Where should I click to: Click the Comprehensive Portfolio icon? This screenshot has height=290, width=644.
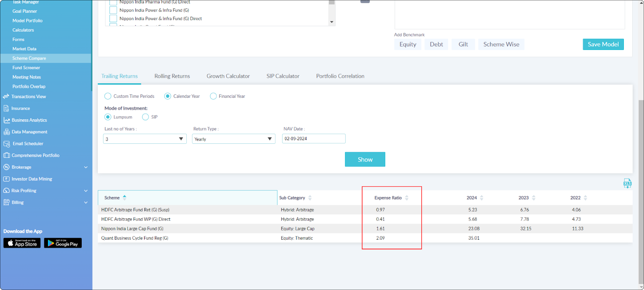point(6,155)
